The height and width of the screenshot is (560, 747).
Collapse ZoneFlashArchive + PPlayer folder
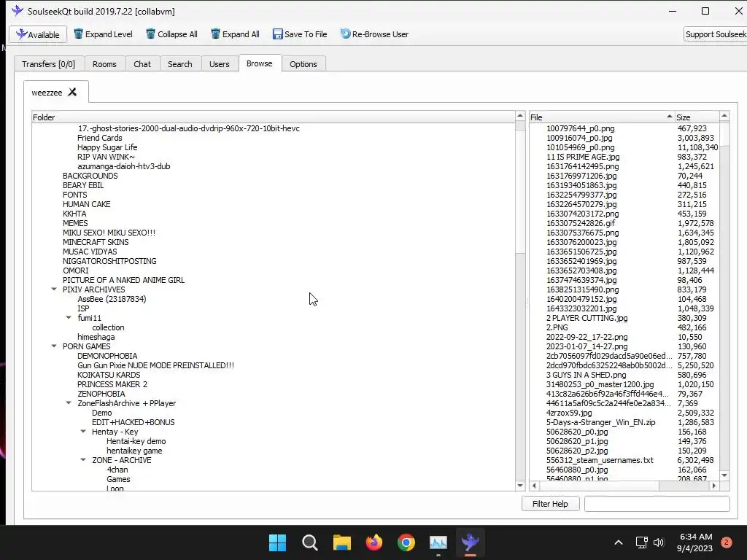69,402
